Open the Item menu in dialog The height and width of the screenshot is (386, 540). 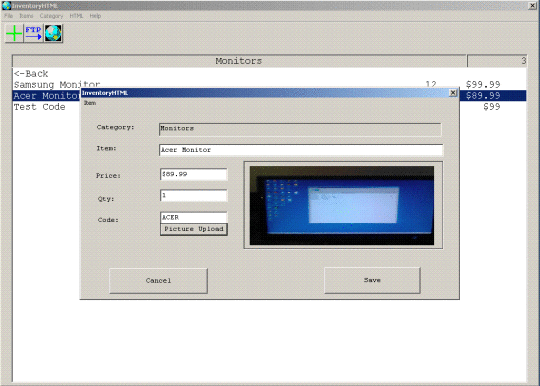coord(90,103)
